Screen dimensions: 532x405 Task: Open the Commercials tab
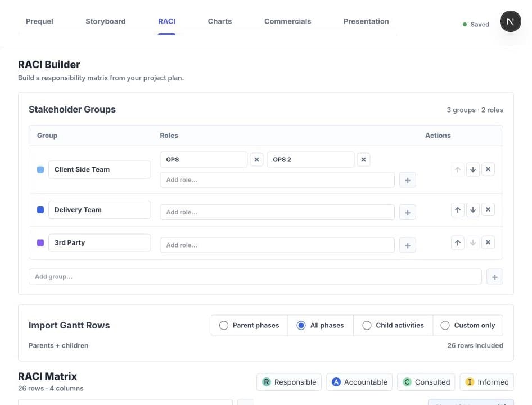pyautogui.click(x=288, y=21)
